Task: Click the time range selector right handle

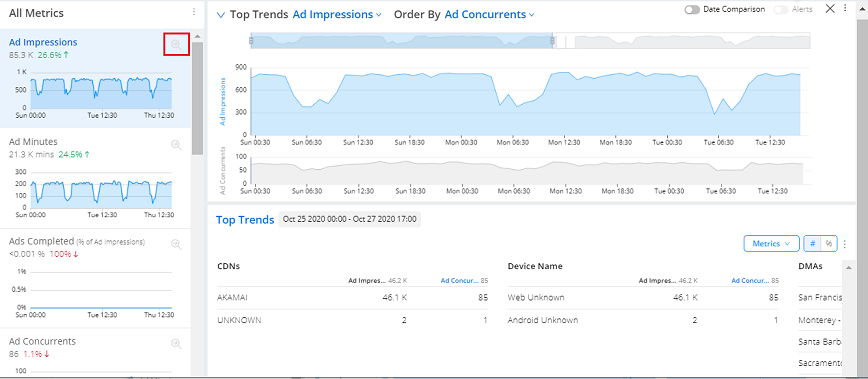Action: tap(552, 40)
